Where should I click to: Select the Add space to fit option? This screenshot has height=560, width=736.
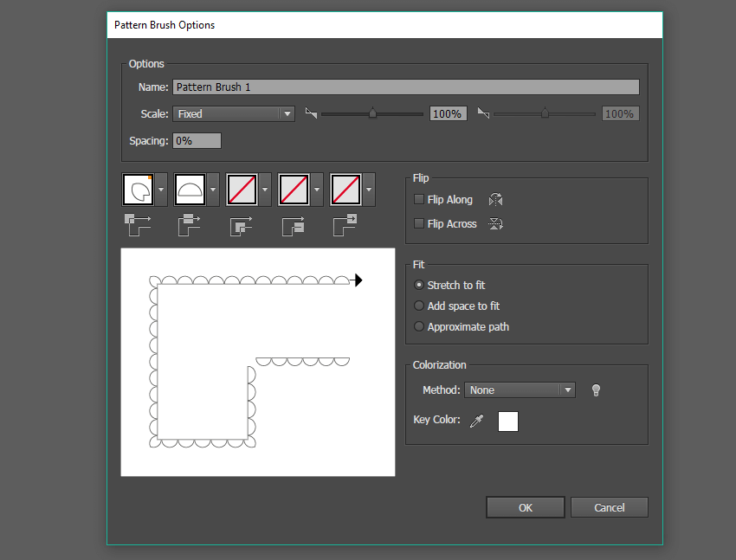[x=420, y=306]
